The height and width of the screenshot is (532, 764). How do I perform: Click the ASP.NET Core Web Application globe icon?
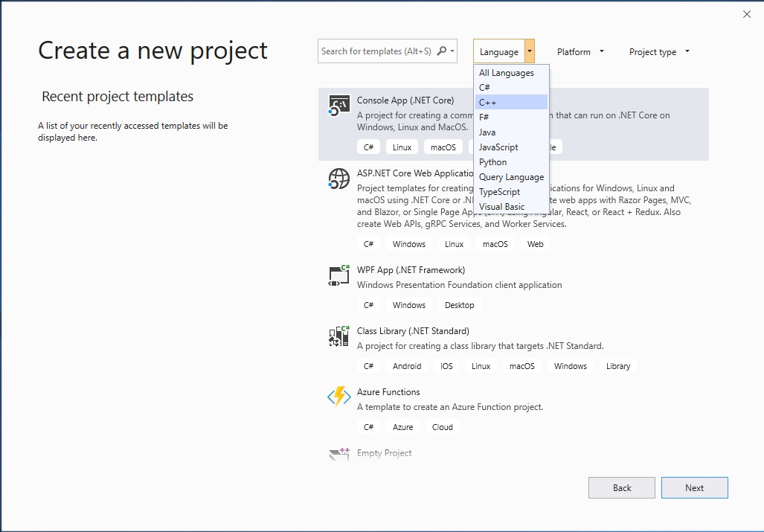point(339,179)
